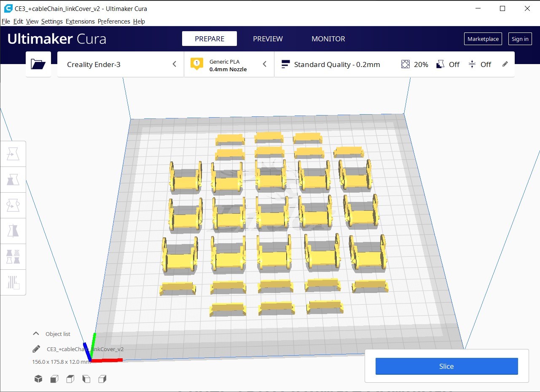
Task: Switch to right side view cube icon
Action: pyautogui.click(x=102, y=379)
